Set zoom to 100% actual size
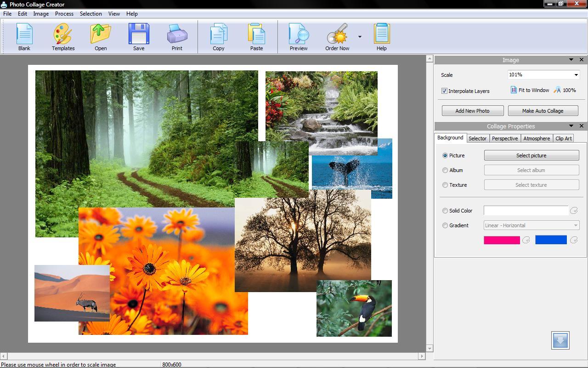This screenshot has height=368, width=588. 565,90
